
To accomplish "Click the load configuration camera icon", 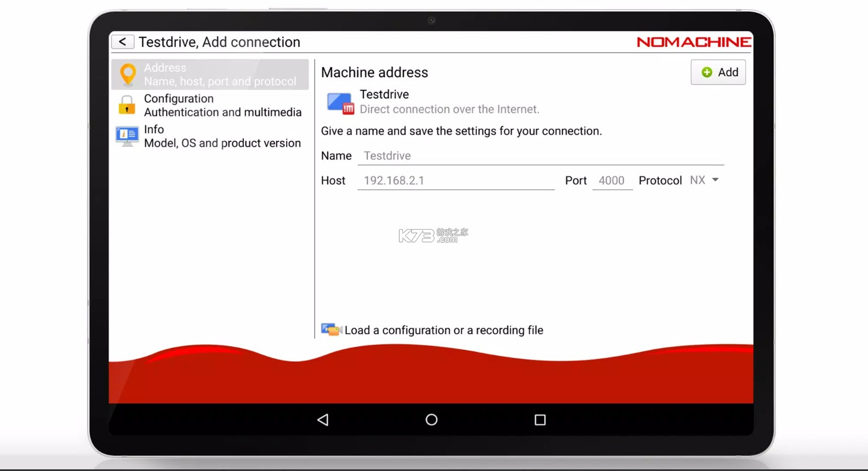I will (332, 330).
